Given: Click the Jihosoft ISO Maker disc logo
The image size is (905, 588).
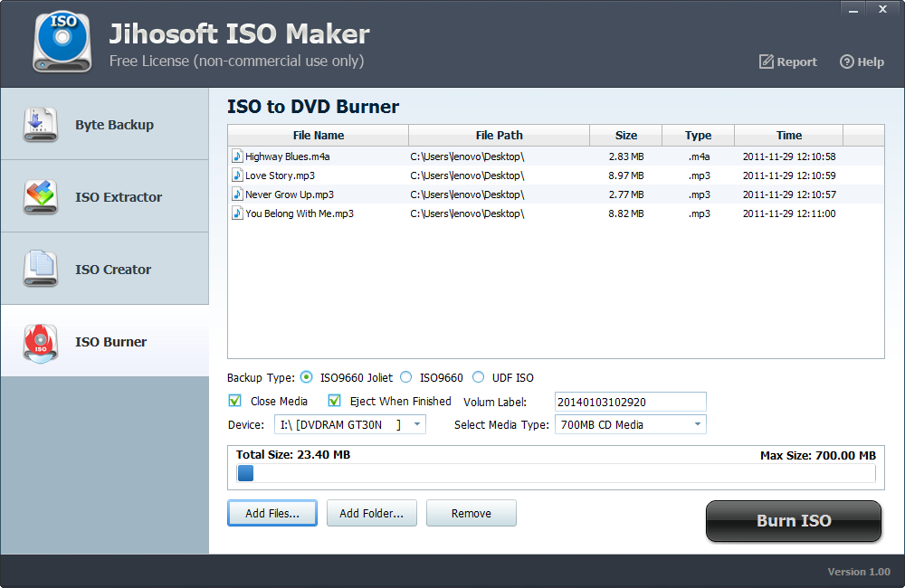Looking at the screenshot, I should click(x=62, y=43).
